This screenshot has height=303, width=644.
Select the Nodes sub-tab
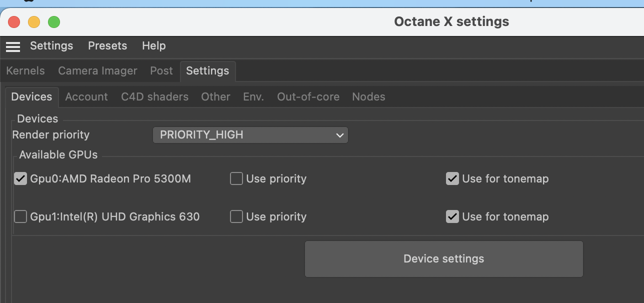click(x=368, y=97)
